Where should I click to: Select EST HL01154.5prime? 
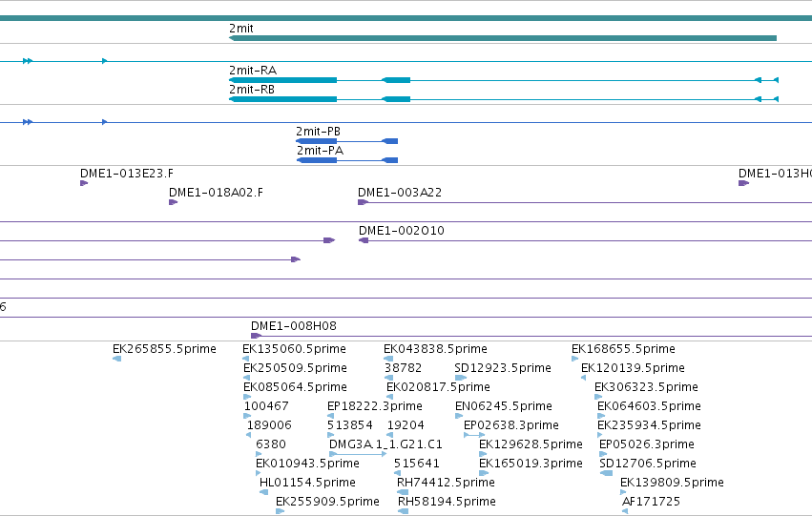point(307,483)
